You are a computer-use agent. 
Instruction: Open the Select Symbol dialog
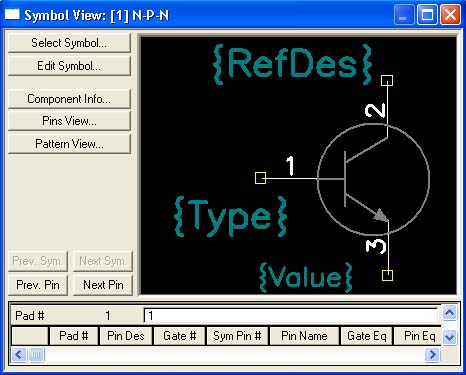pyautogui.click(x=69, y=43)
